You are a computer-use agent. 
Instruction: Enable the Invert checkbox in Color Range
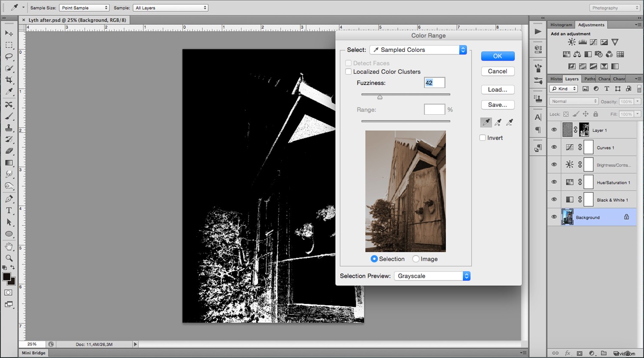coord(483,137)
